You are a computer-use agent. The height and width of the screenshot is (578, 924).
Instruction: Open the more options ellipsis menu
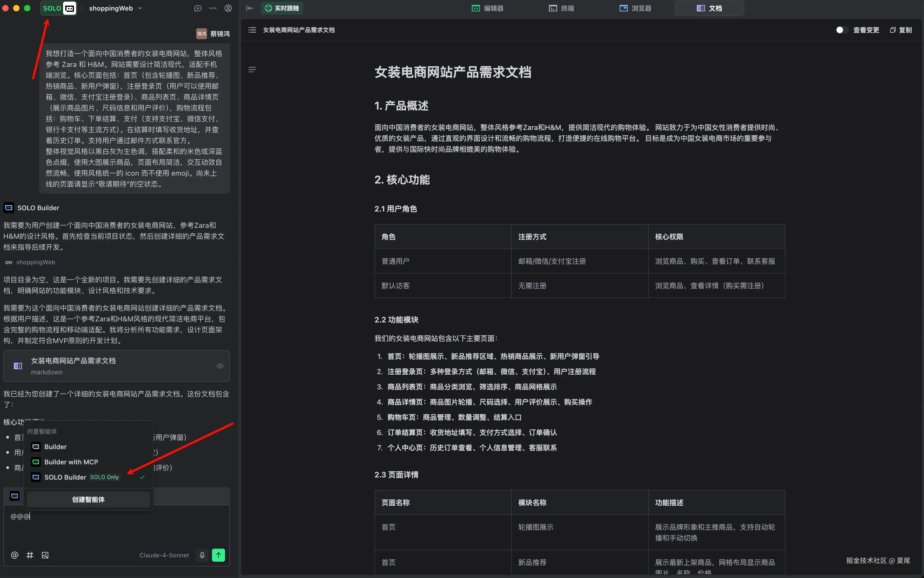click(213, 8)
